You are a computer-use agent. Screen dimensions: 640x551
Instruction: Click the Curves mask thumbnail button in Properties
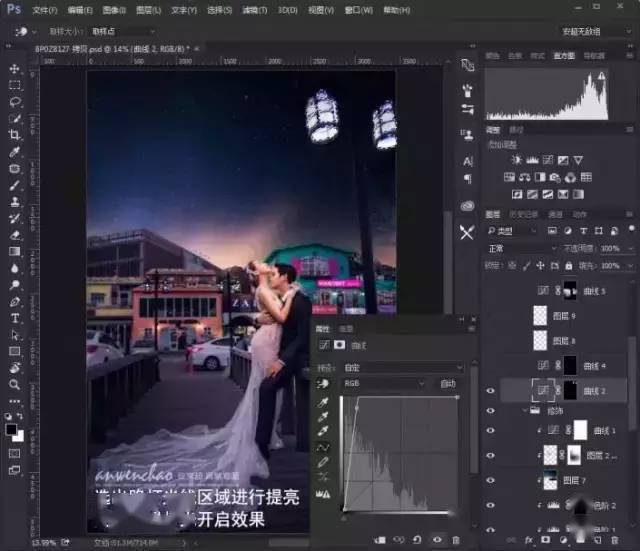coord(339,345)
